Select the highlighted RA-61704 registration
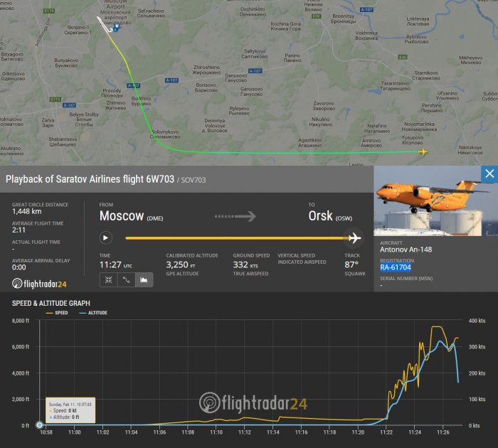The width and height of the screenshot is (498, 448). tap(395, 267)
